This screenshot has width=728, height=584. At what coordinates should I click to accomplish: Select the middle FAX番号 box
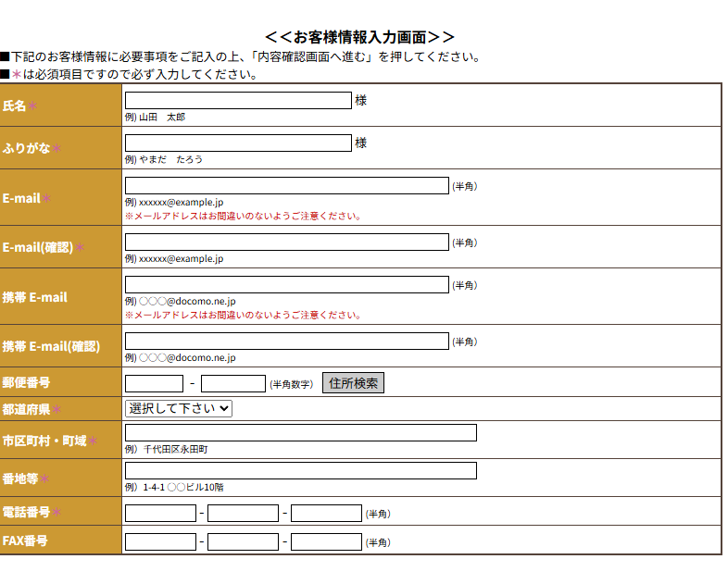click(243, 542)
